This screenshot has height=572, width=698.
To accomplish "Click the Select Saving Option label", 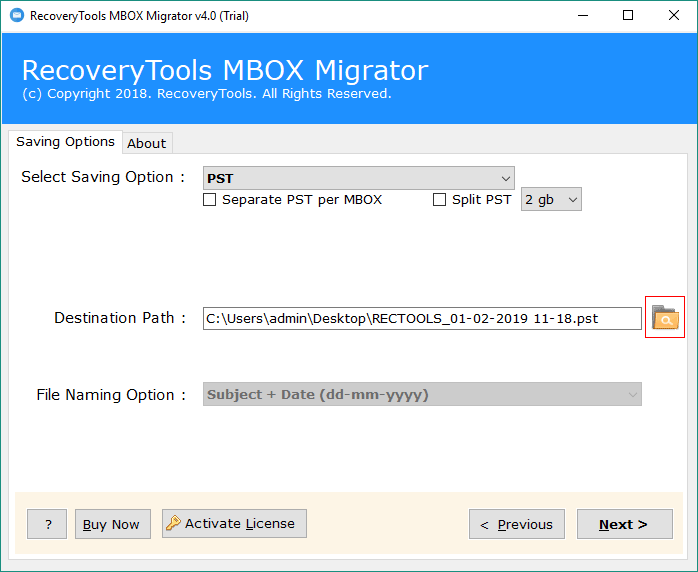I will (x=103, y=177).
